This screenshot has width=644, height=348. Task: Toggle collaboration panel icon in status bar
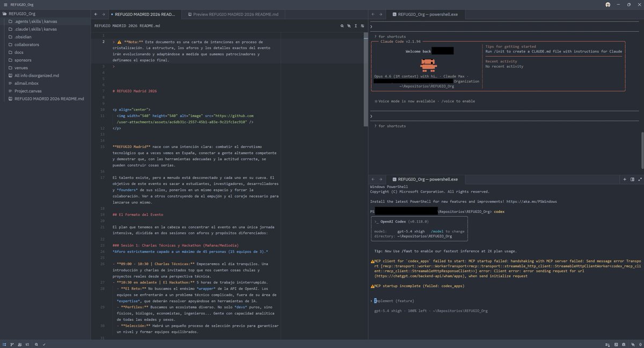(20, 344)
